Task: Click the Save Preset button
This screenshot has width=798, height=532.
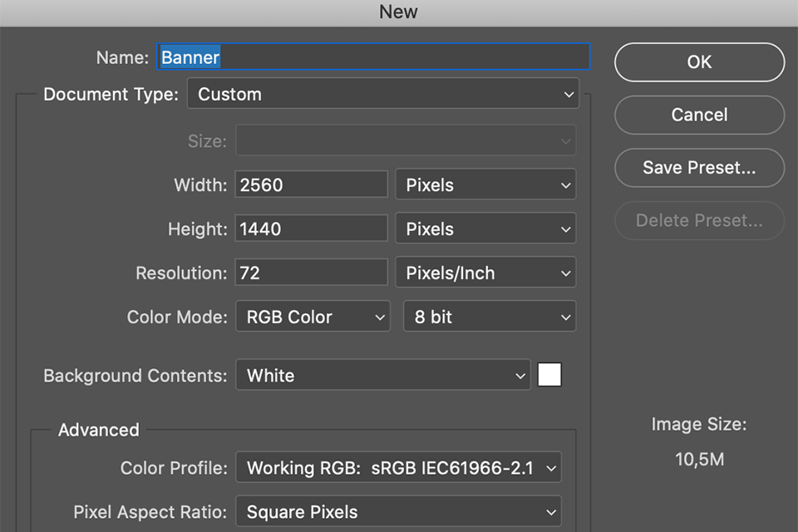Action: click(699, 168)
